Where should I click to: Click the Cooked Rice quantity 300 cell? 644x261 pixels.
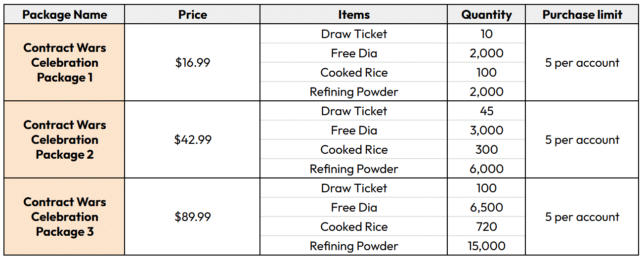(x=486, y=150)
